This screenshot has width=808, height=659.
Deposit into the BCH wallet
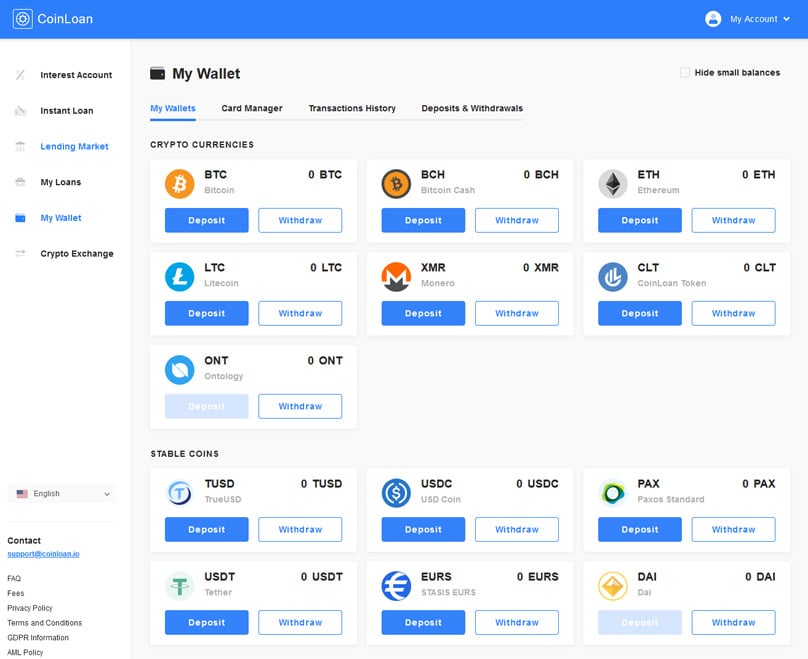(423, 221)
